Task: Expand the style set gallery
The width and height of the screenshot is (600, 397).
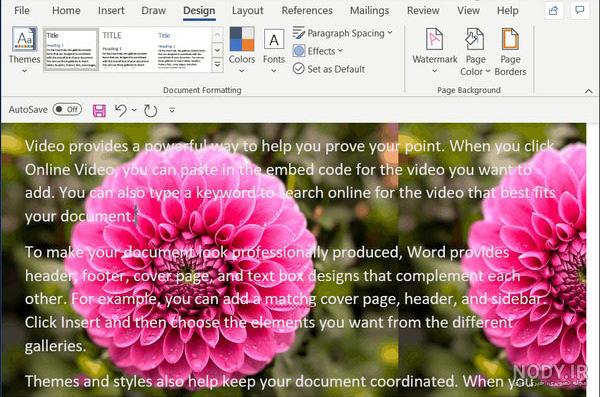Action: [x=217, y=64]
